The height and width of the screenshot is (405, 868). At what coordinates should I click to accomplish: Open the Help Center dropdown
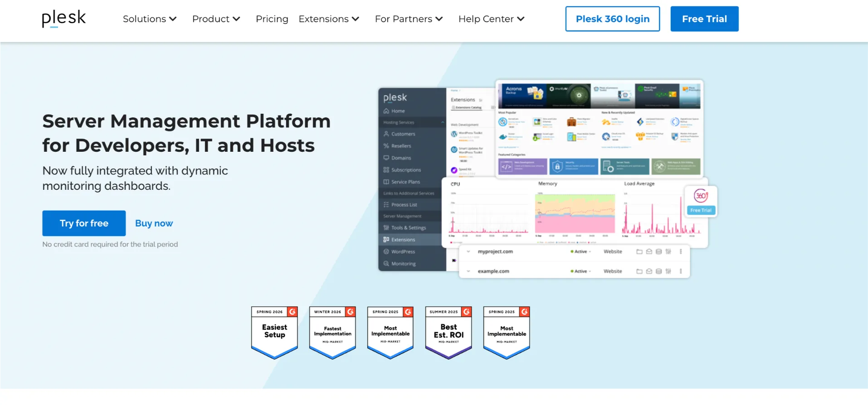(492, 19)
